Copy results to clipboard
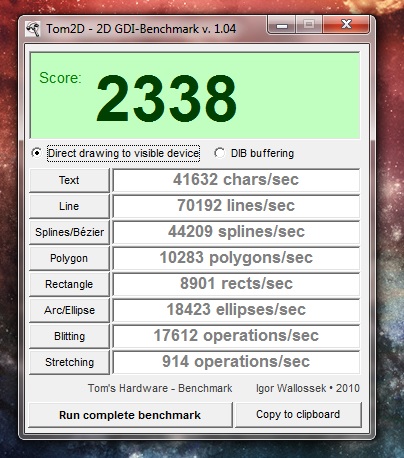The image size is (404, 458). pyautogui.click(x=298, y=414)
